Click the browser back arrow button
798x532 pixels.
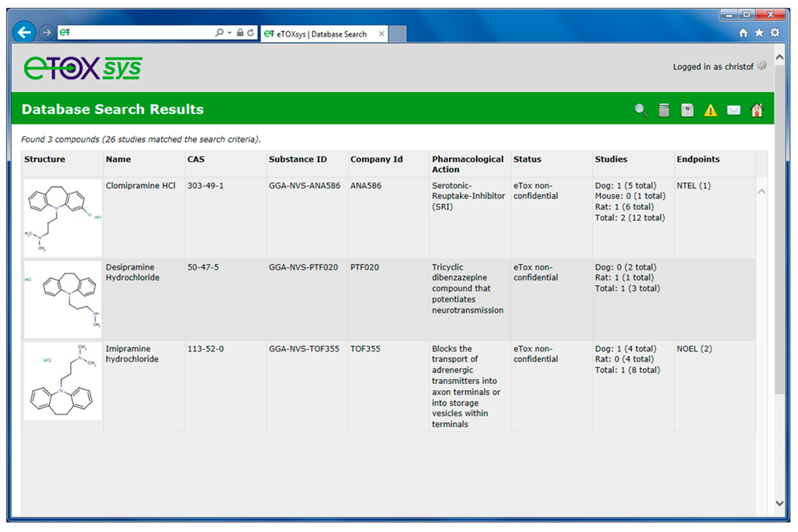click(x=25, y=33)
